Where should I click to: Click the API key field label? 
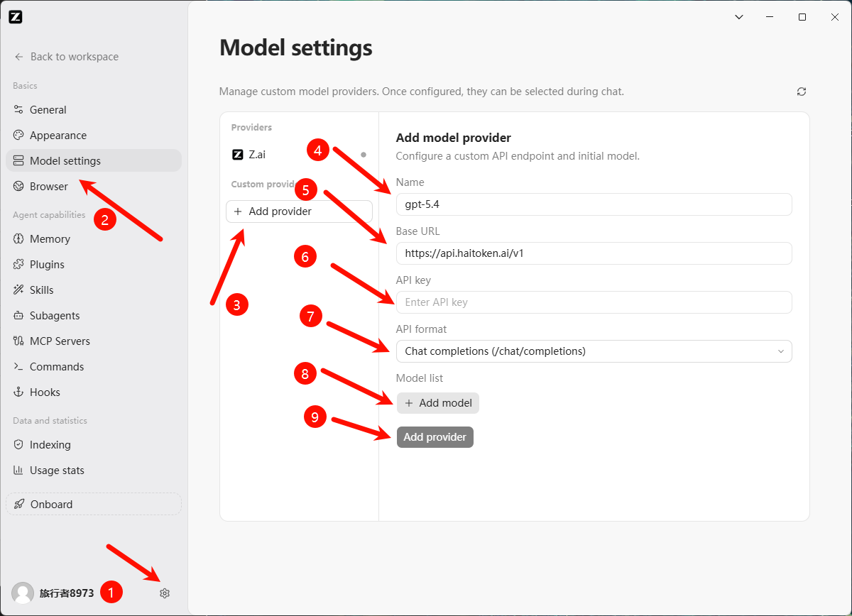pyautogui.click(x=413, y=280)
